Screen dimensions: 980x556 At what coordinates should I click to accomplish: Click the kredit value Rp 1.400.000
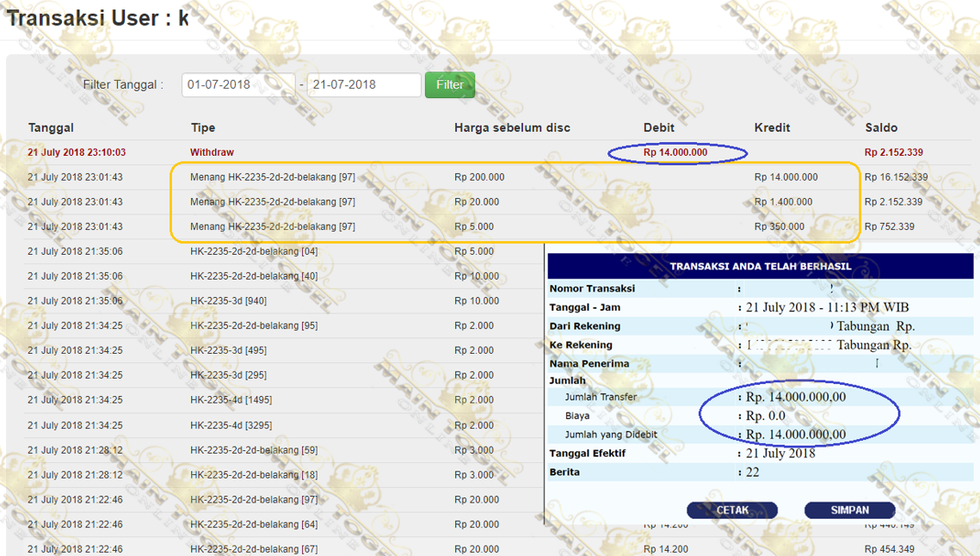click(x=783, y=202)
